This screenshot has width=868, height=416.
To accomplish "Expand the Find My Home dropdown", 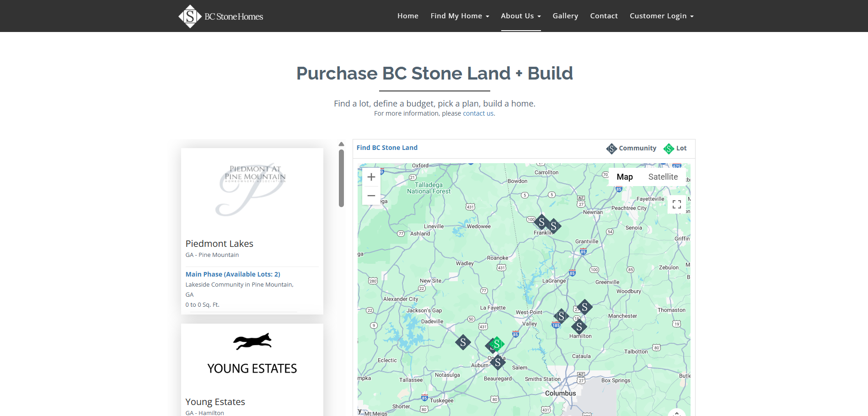I will pos(460,16).
